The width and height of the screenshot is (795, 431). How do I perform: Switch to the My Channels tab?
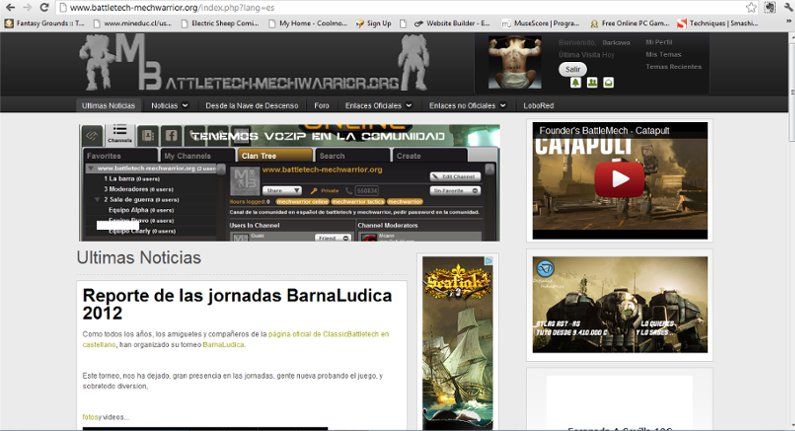197,156
